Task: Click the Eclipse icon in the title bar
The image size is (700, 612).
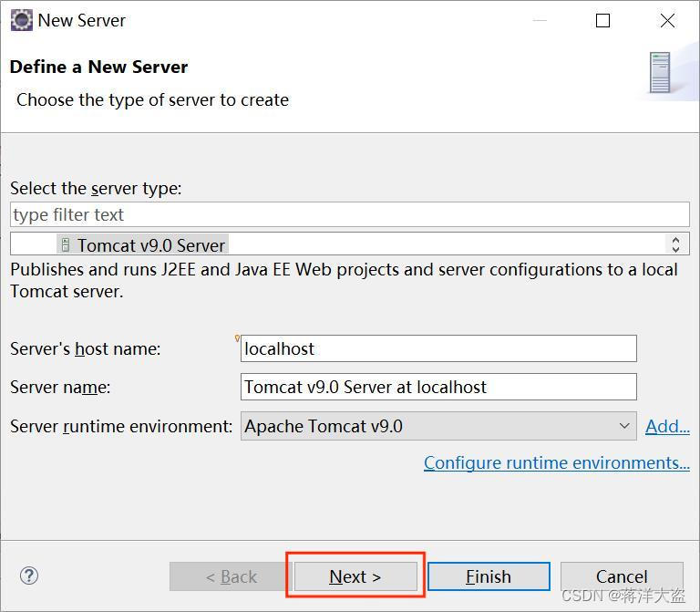Action: pyautogui.click(x=21, y=20)
